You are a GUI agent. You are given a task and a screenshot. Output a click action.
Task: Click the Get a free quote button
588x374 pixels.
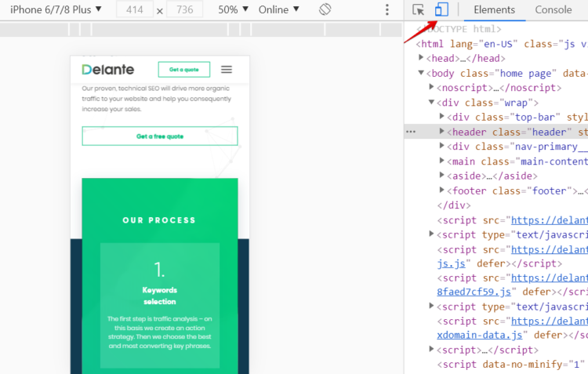click(x=160, y=136)
